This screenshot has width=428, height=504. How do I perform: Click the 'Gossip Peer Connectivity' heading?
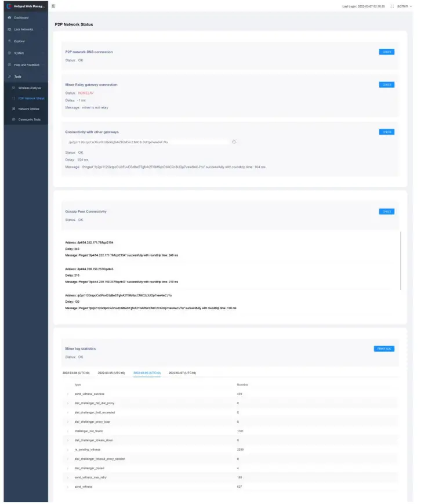(x=86, y=212)
